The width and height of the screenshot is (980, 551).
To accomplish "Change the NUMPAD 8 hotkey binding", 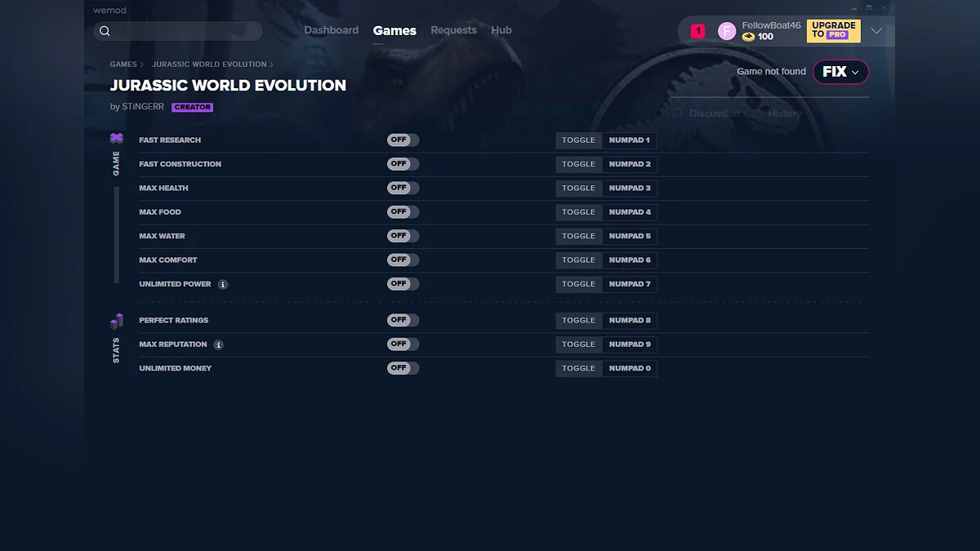I will pos(630,320).
